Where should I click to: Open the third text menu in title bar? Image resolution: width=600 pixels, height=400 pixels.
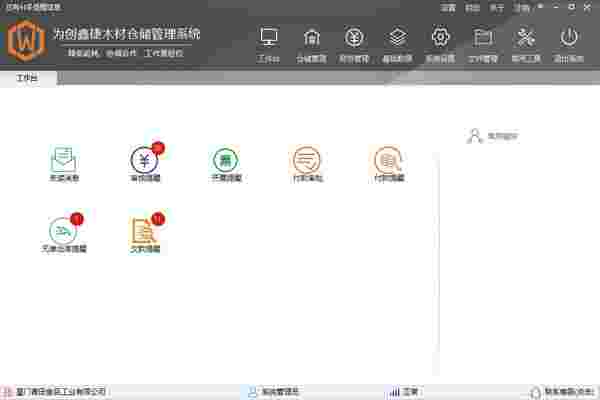coord(497,8)
